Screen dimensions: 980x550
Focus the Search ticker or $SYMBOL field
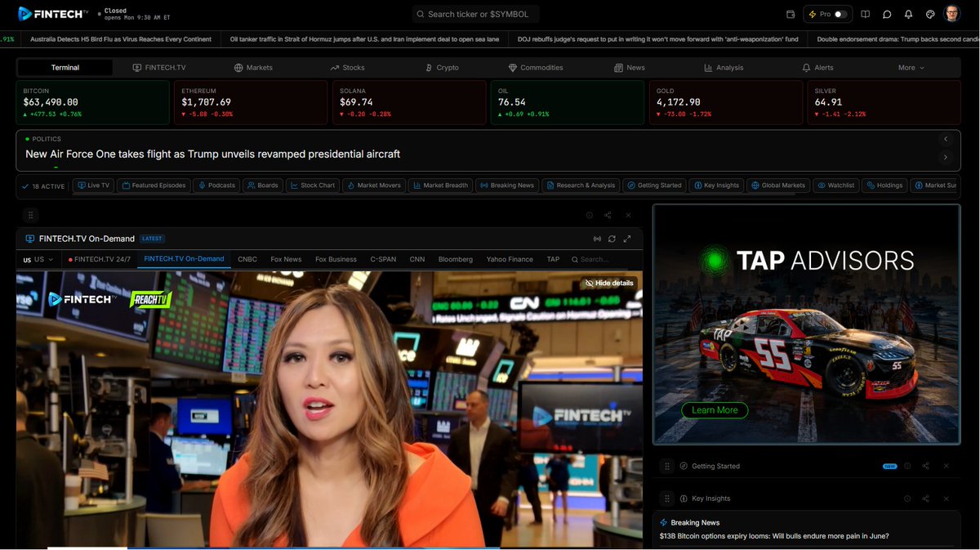pyautogui.click(x=475, y=14)
